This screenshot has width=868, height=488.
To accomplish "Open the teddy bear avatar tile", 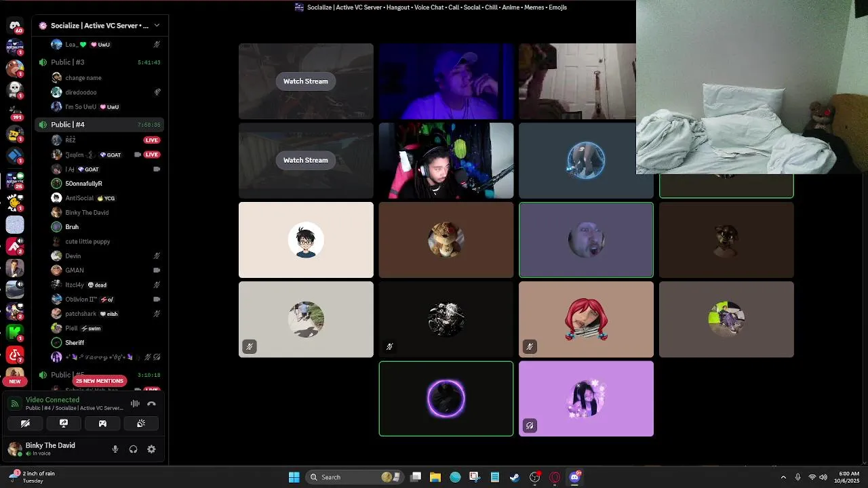I will (x=446, y=240).
